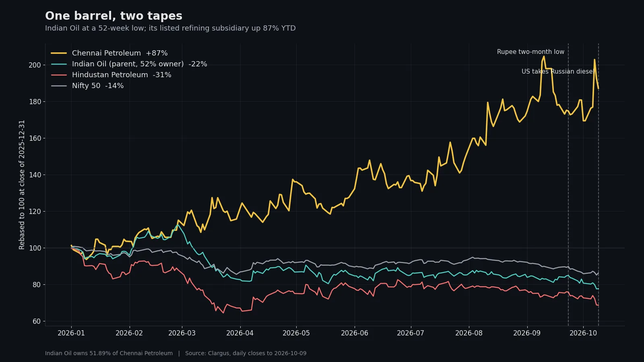
Task: Click the x-axis label 2026-02
Action: point(129,333)
